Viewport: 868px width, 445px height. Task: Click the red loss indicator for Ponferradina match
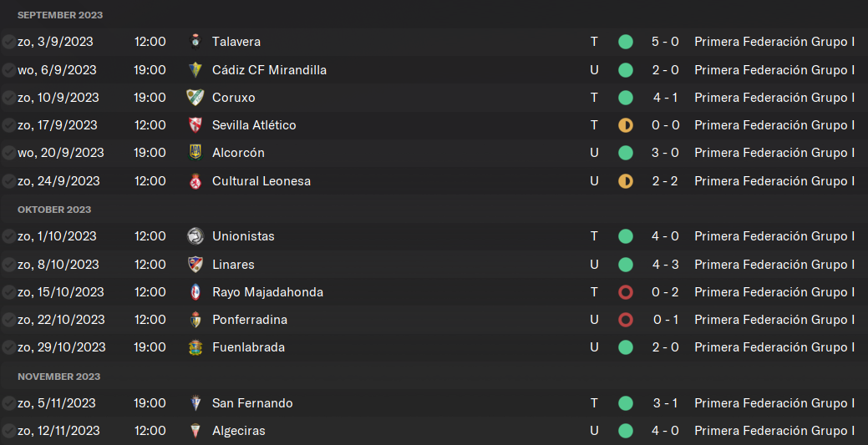(x=626, y=320)
